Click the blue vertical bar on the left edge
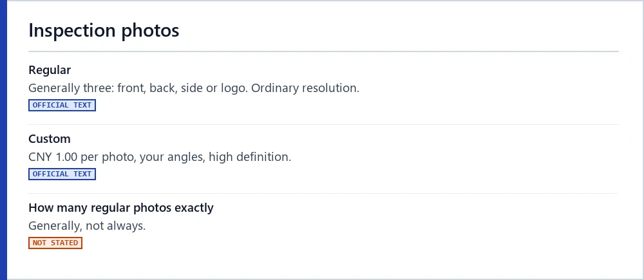Image resolution: width=644 pixels, height=280 pixels. coord(3,140)
